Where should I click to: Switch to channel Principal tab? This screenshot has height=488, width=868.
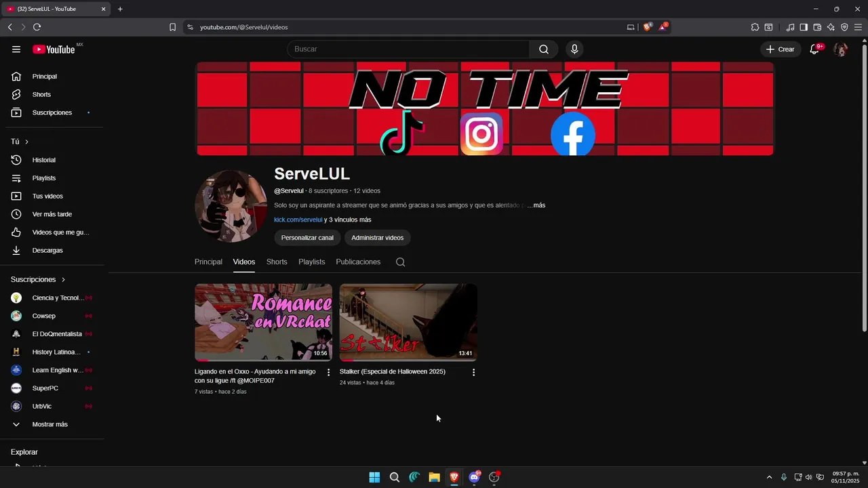(208, 262)
